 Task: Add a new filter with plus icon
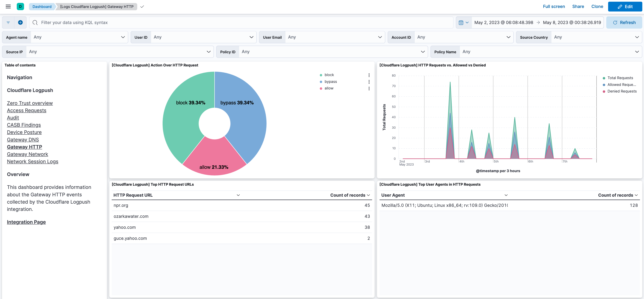pyautogui.click(x=20, y=22)
